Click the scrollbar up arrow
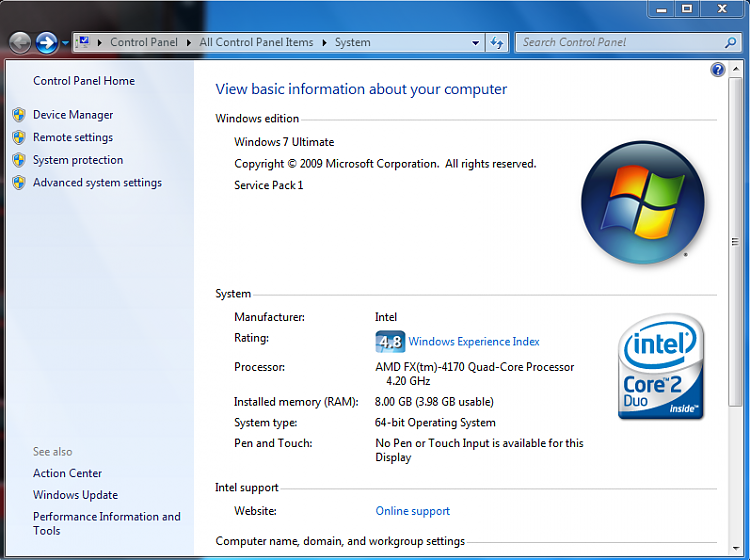 736,70
